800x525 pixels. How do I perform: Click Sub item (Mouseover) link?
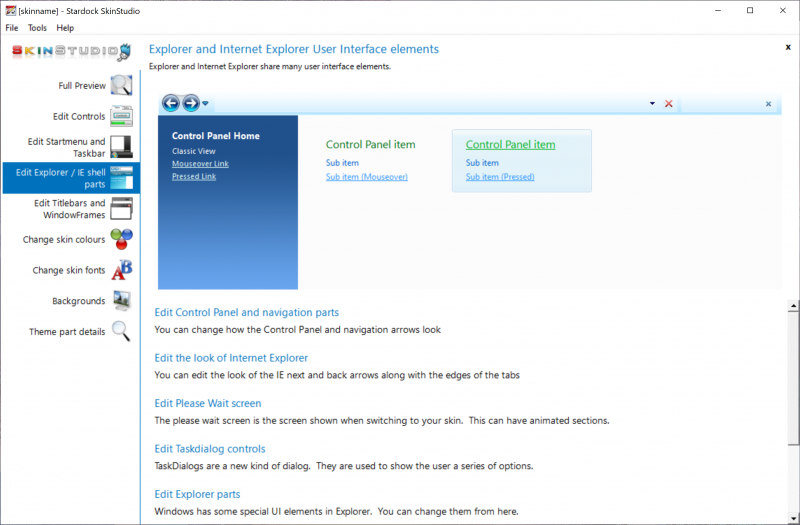(367, 177)
